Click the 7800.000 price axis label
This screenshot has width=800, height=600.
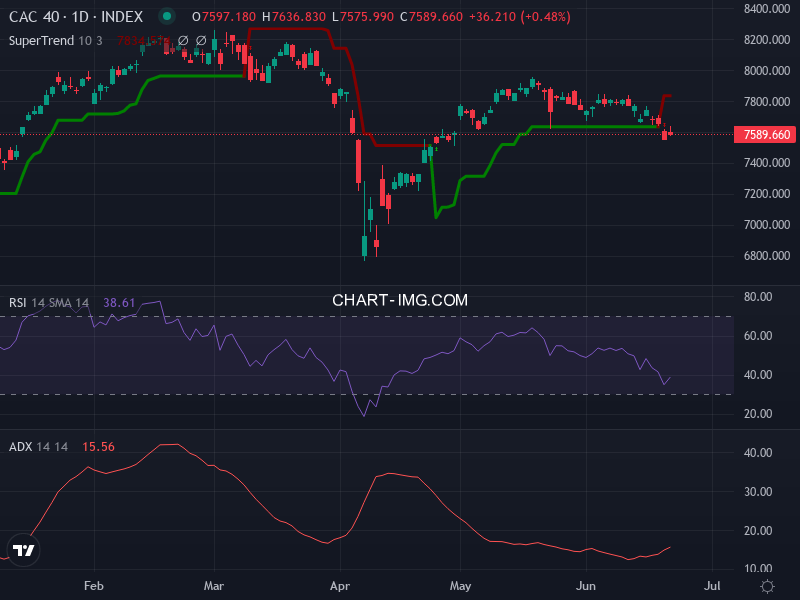coord(767,102)
